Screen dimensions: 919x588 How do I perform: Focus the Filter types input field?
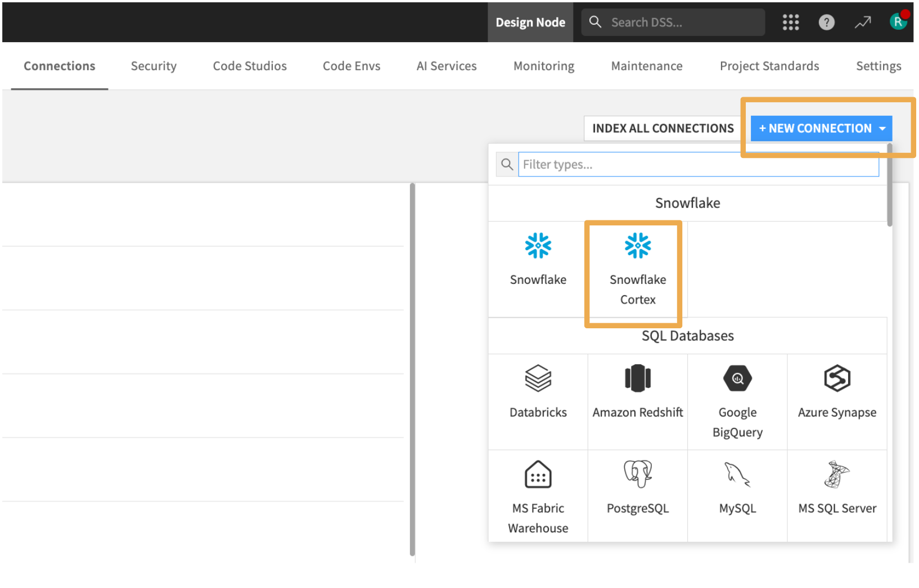pos(699,164)
